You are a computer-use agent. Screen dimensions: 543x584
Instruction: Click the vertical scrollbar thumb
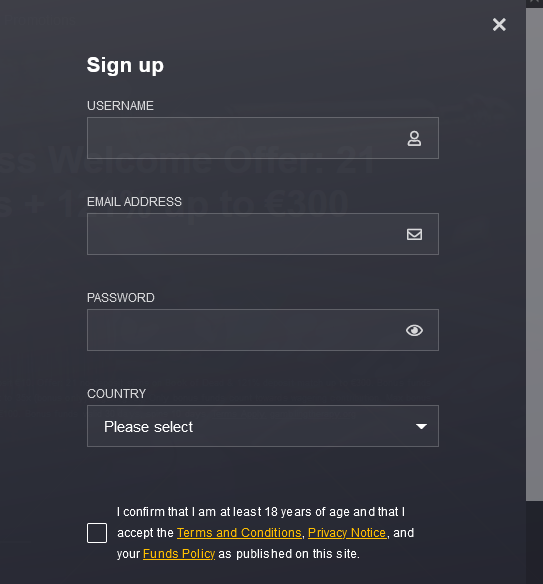tap(534, 254)
